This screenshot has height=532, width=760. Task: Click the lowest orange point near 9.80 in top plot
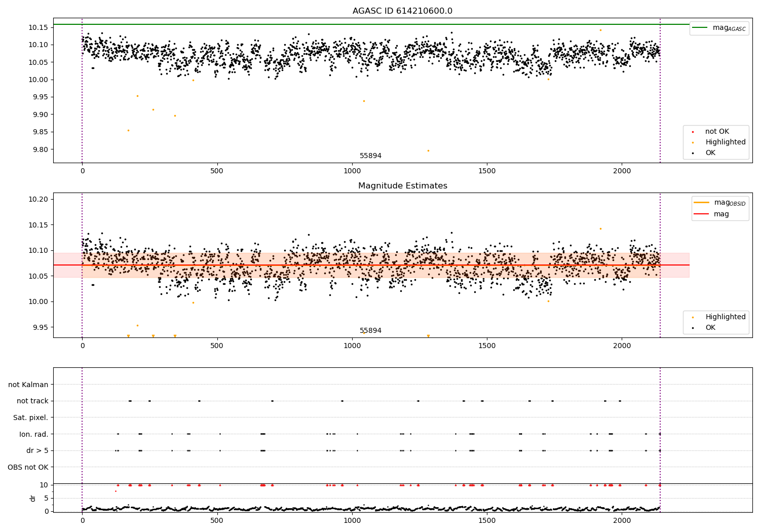[428, 150]
